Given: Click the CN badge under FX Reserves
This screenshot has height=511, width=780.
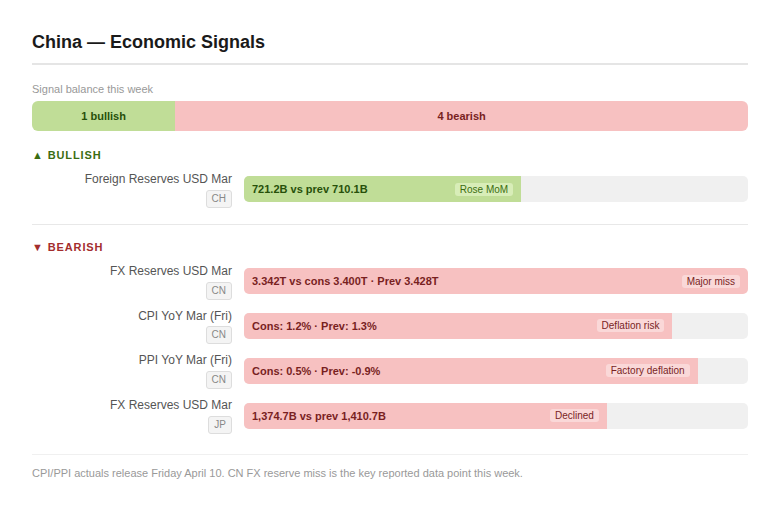Looking at the screenshot, I should [x=218, y=290].
